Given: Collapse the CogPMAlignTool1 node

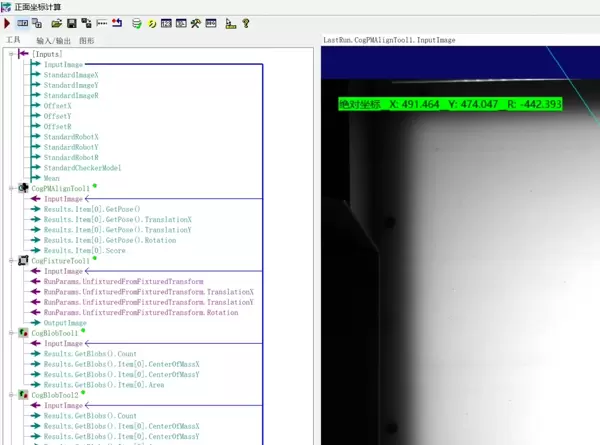Looking at the screenshot, I should (x=11, y=188).
